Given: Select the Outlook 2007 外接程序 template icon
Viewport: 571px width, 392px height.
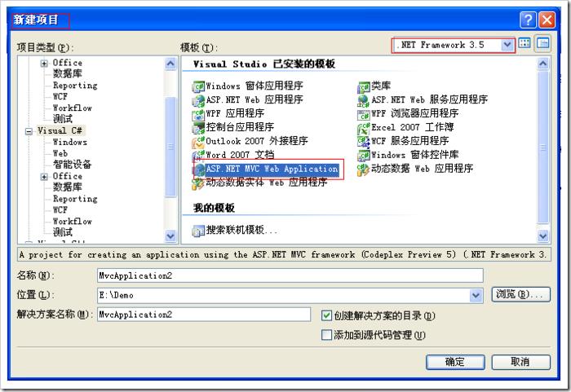Looking at the screenshot, I should tap(198, 142).
